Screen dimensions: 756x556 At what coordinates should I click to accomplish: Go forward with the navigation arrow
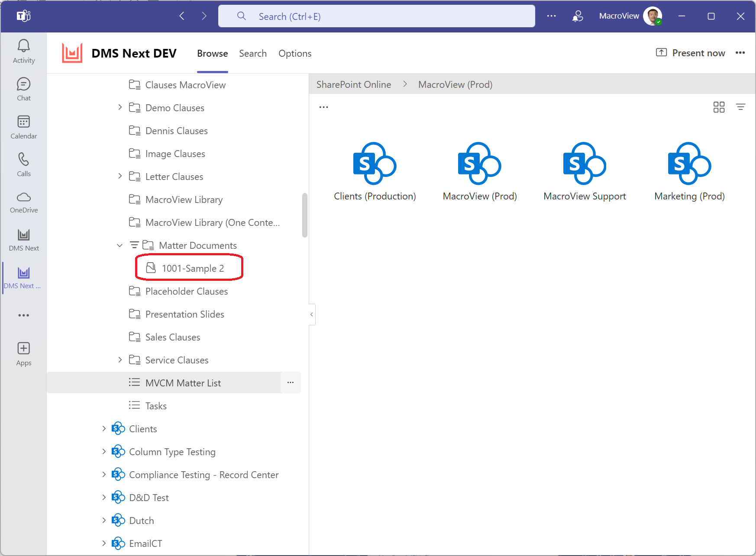tap(204, 16)
